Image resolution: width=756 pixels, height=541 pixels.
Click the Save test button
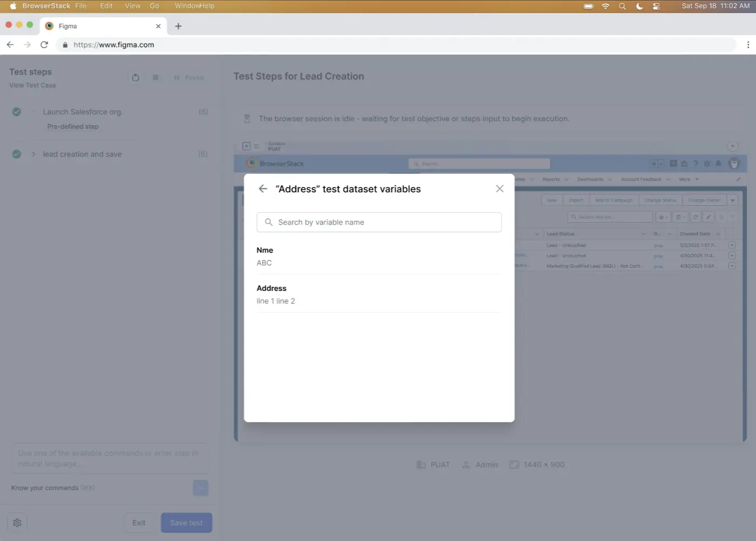pos(186,522)
